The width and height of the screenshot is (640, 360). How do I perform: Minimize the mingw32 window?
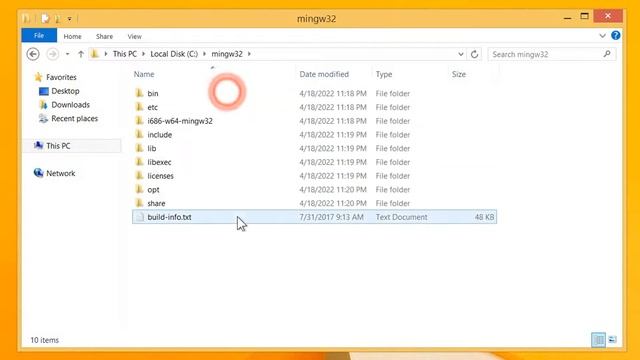click(x=567, y=18)
